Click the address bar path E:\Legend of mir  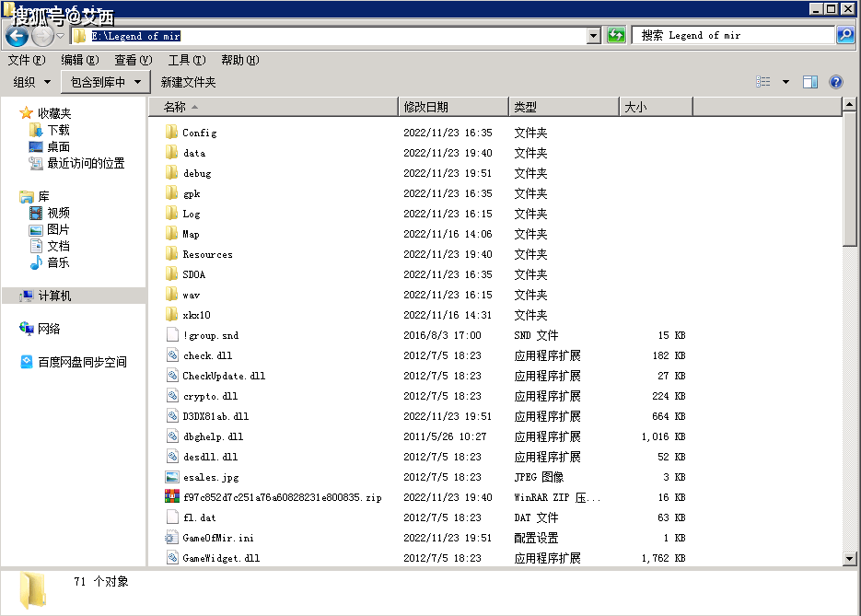pyautogui.click(x=135, y=36)
